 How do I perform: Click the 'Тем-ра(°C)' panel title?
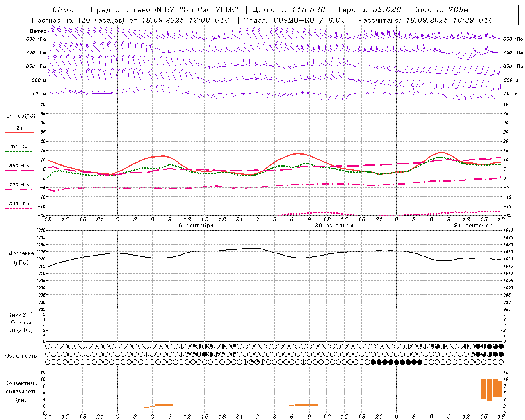click(19, 116)
